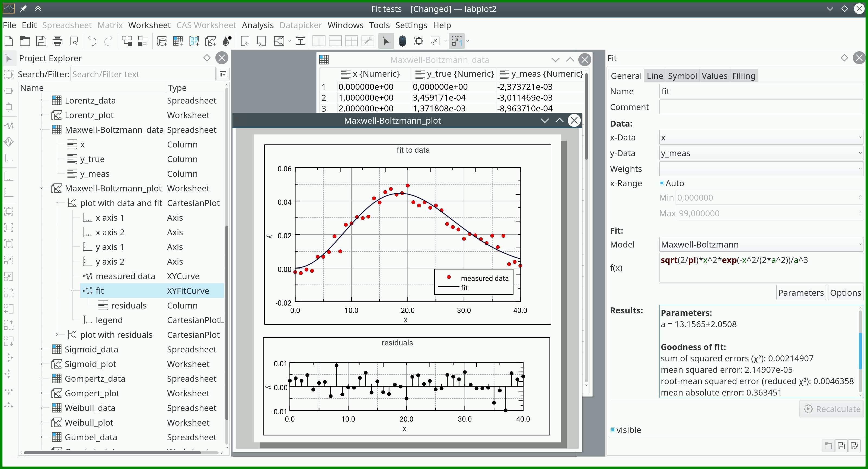Image resolution: width=868 pixels, height=469 pixels.
Task: Collapse the fit XYFitCurve tree node
Action: point(72,291)
